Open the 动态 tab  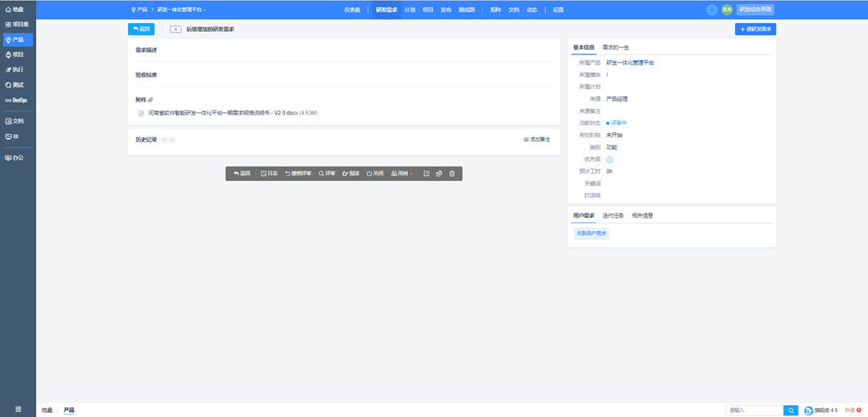tap(532, 10)
